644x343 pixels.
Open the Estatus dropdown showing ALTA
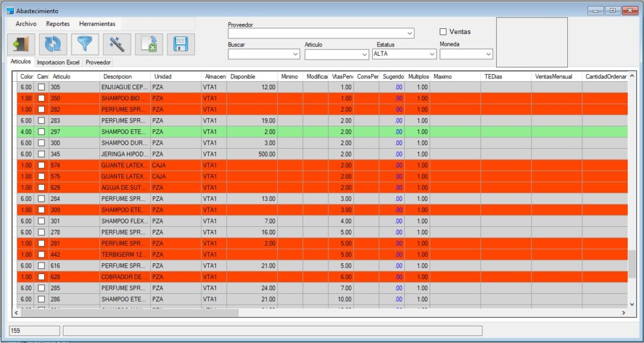pos(431,55)
